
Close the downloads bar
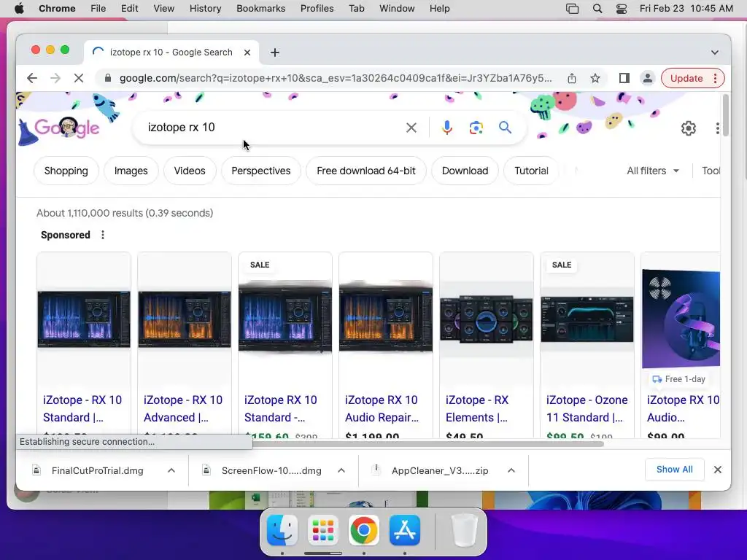(x=718, y=470)
